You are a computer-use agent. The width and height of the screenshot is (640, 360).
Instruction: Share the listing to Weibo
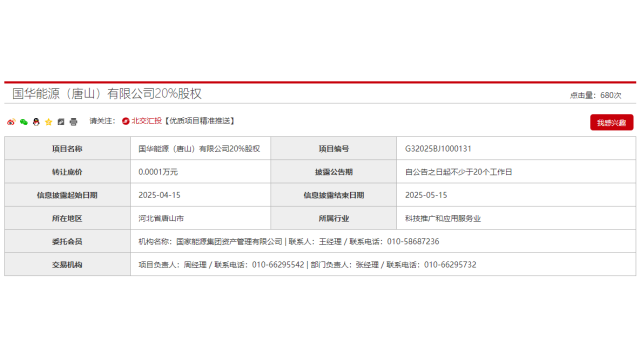(x=11, y=122)
